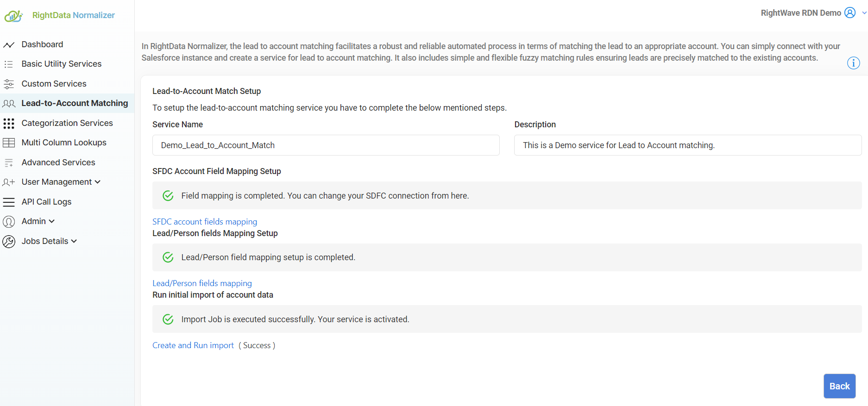The image size is (868, 406).
Task: Click the Admin label
Action: (x=34, y=221)
